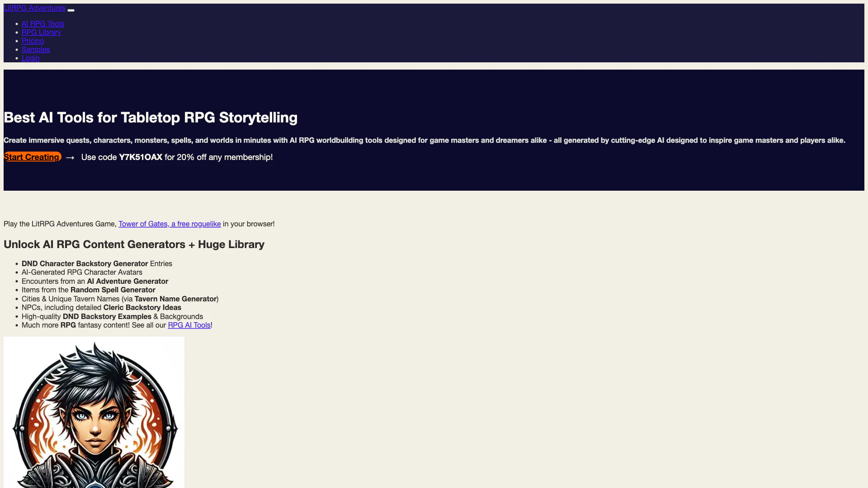Open the LitRPG Adventures home link
Image resolution: width=868 pixels, height=488 pixels.
(x=34, y=8)
